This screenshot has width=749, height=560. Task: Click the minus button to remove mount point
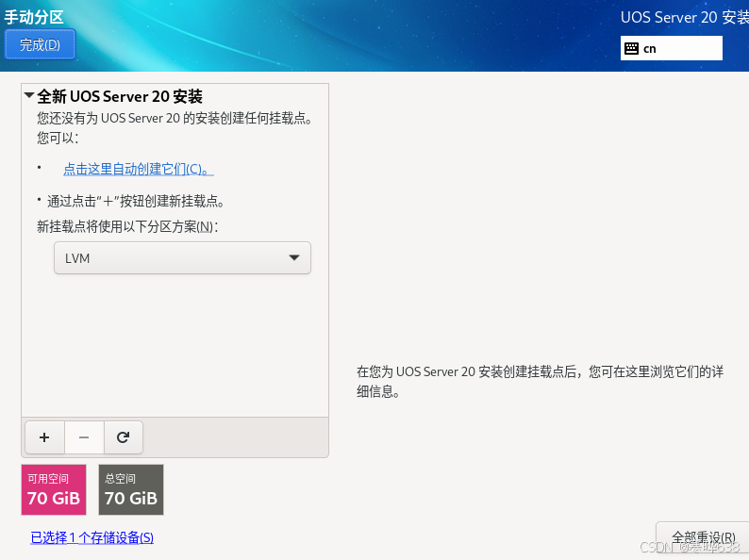(84, 437)
